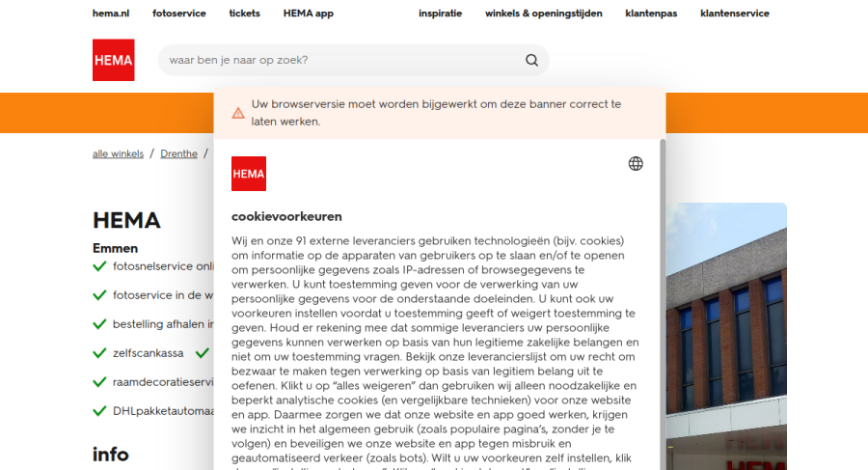The width and height of the screenshot is (868, 470).
Task: Click the cookie dialog scrollbar
Action: [663, 304]
